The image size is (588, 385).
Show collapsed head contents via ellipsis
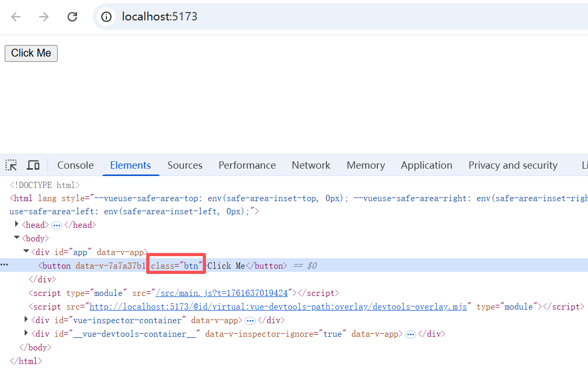[x=57, y=225]
